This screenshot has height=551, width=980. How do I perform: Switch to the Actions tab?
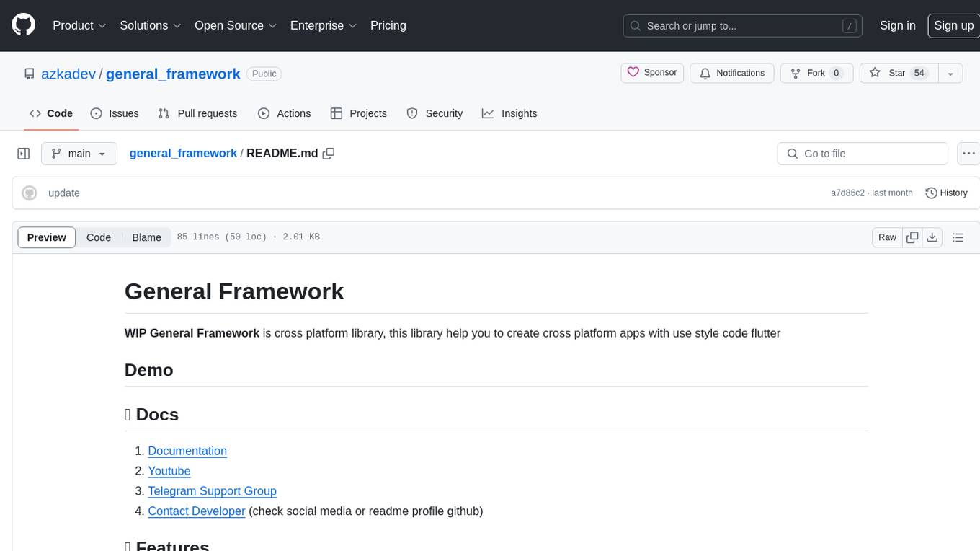285,113
